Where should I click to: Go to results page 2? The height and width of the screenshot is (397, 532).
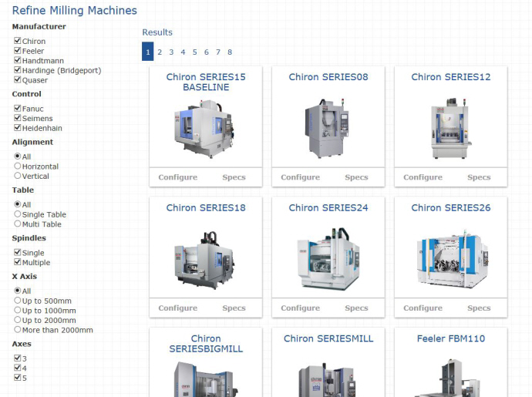click(160, 52)
